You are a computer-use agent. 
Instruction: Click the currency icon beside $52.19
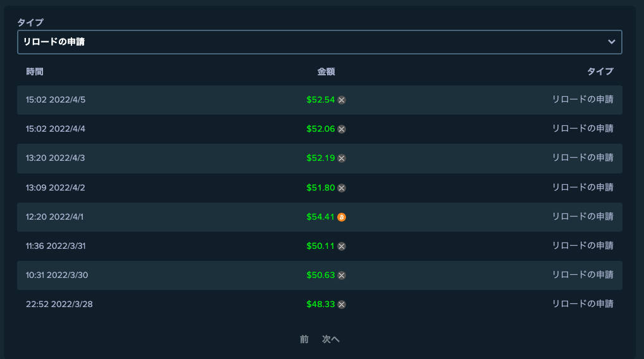pyautogui.click(x=342, y=158)
